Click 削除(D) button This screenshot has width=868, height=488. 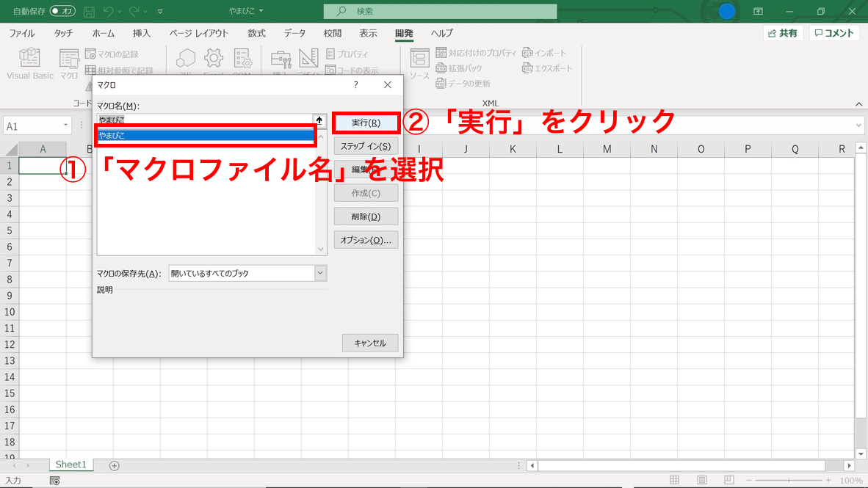point(366,216)
